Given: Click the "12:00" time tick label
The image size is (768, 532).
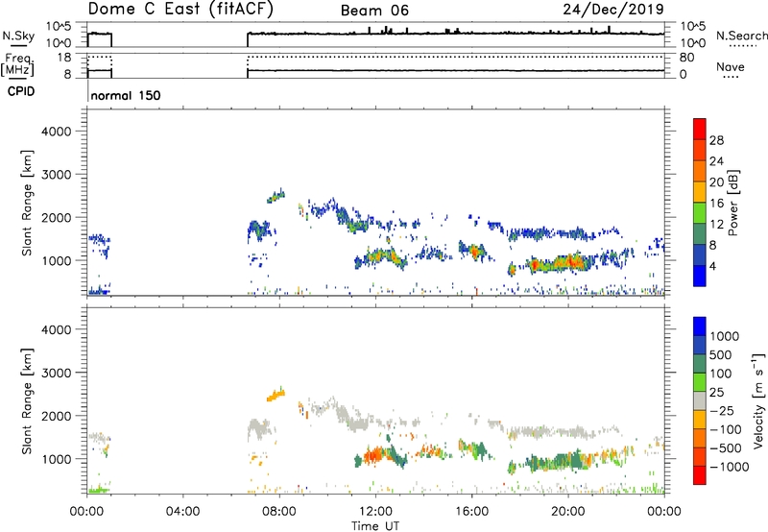Looking at the screenshot, I should click(375, 512).
